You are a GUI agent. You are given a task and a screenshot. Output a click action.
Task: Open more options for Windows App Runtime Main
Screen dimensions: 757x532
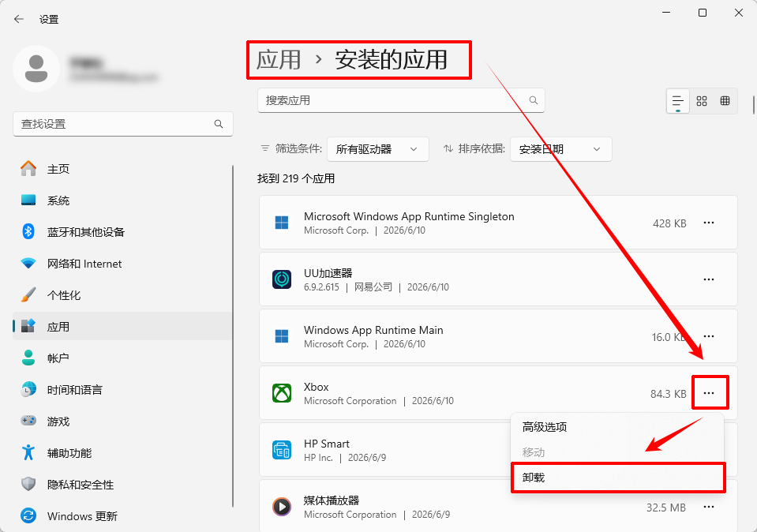[709, 336]
